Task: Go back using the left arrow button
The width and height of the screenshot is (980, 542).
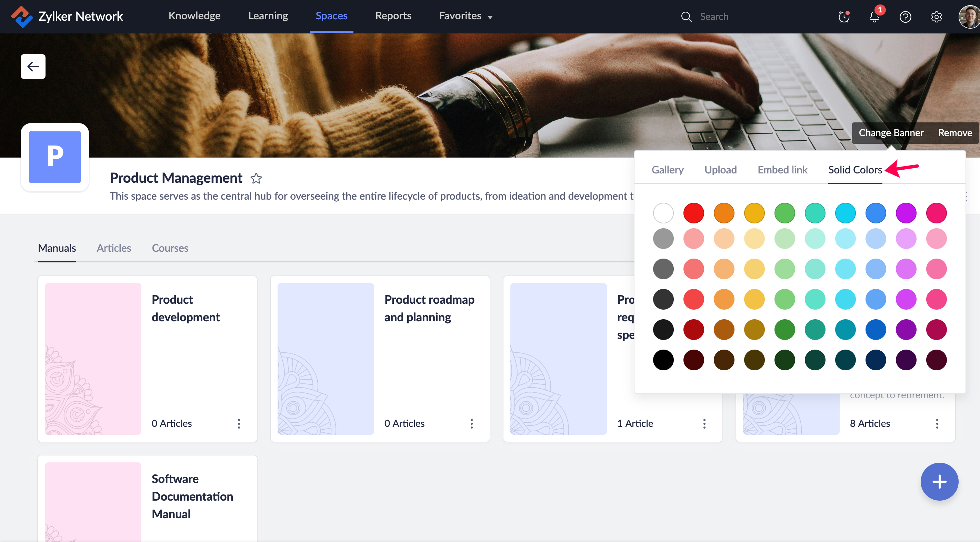Action: point(33,67)
